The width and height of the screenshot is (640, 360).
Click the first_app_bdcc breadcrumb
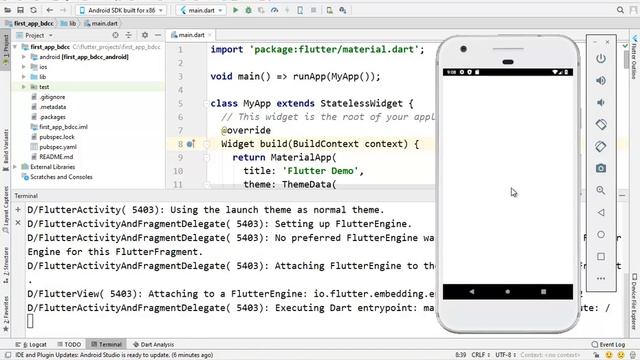29,23
